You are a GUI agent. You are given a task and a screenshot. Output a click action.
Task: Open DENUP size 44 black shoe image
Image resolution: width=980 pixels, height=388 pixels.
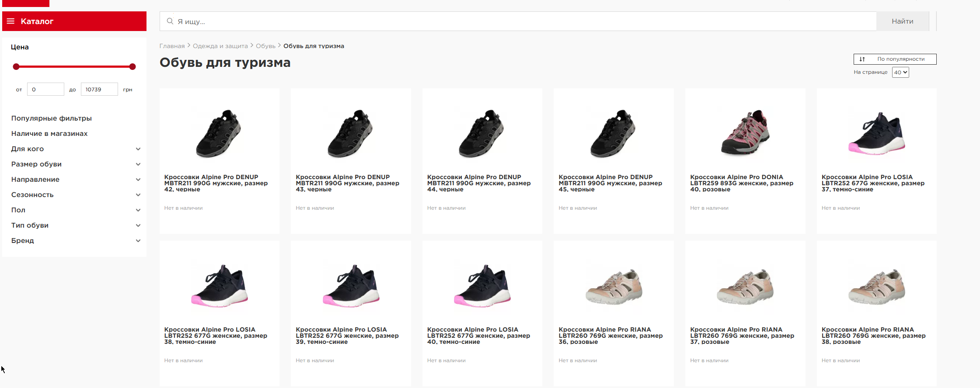(x=482, y=133)
